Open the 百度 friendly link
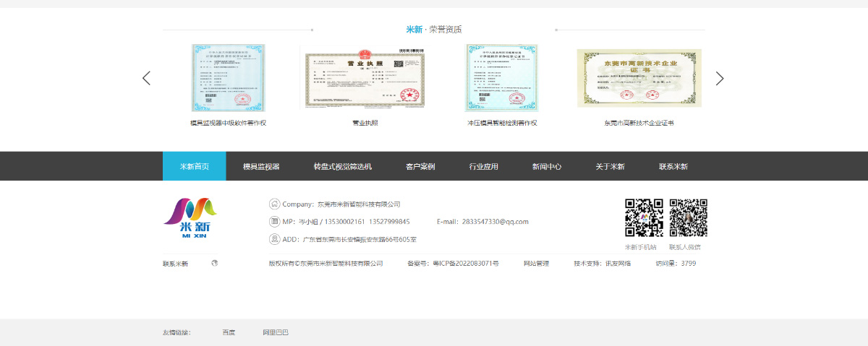The width and height of the screenshot is (868, 346). coord(229,332)
